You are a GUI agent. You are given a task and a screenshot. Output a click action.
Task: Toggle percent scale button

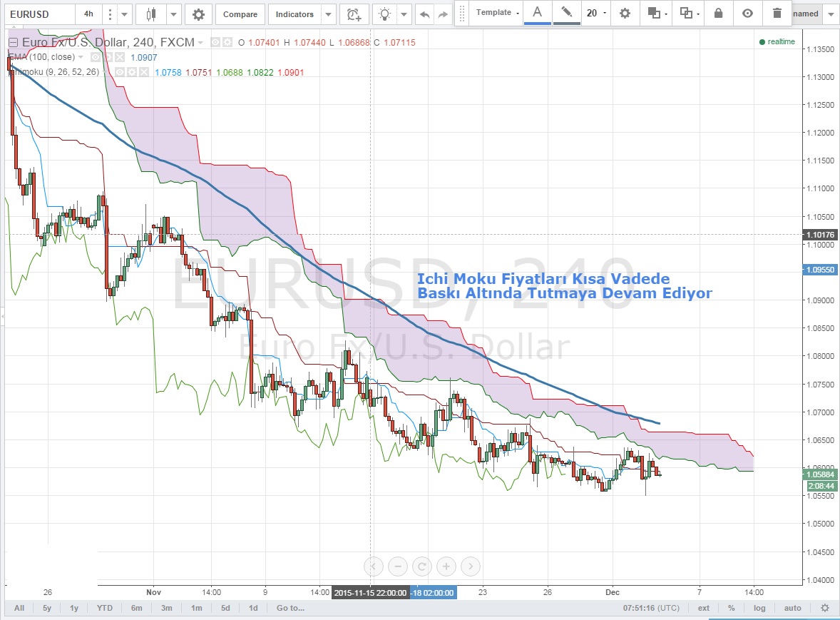click(x=731, y=608)
